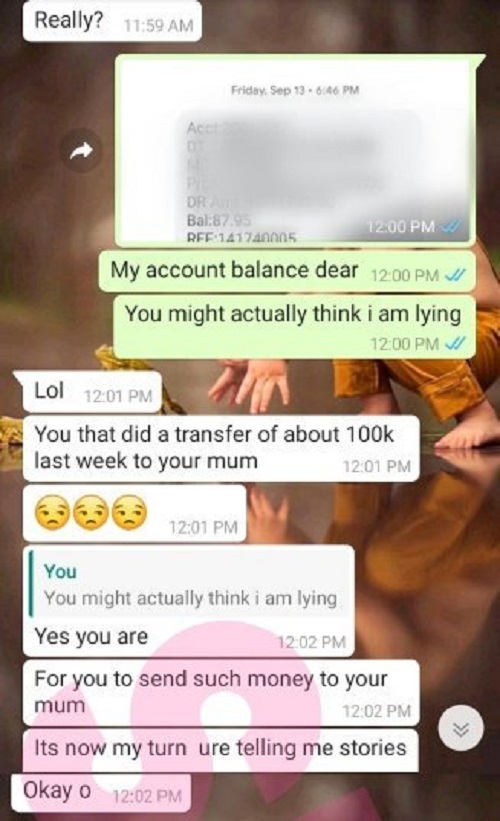The image size is (500, 821).
Task: Select the 'Lol' message bubble
Action: tap(92, 392)
